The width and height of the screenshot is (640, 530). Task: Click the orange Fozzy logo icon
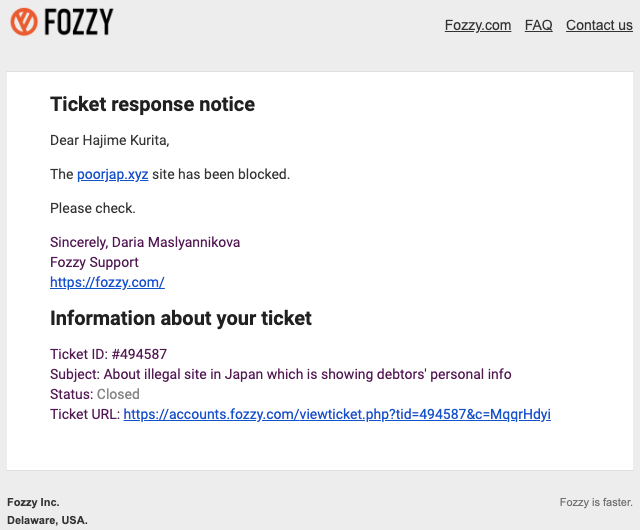23,21
